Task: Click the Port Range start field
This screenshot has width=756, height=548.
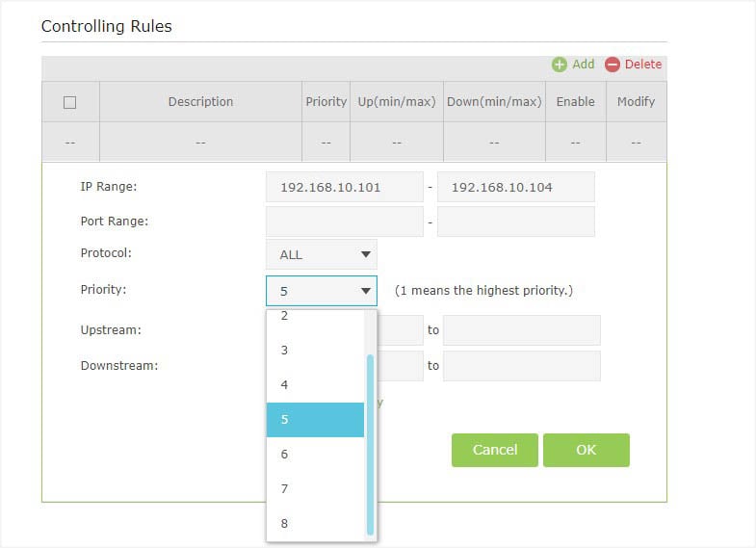Action: point(345,222)
